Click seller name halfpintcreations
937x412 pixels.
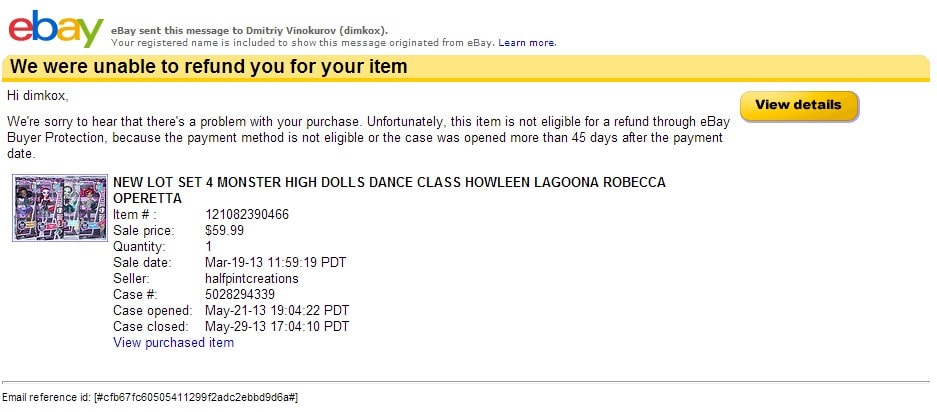[x=251, y=278]
